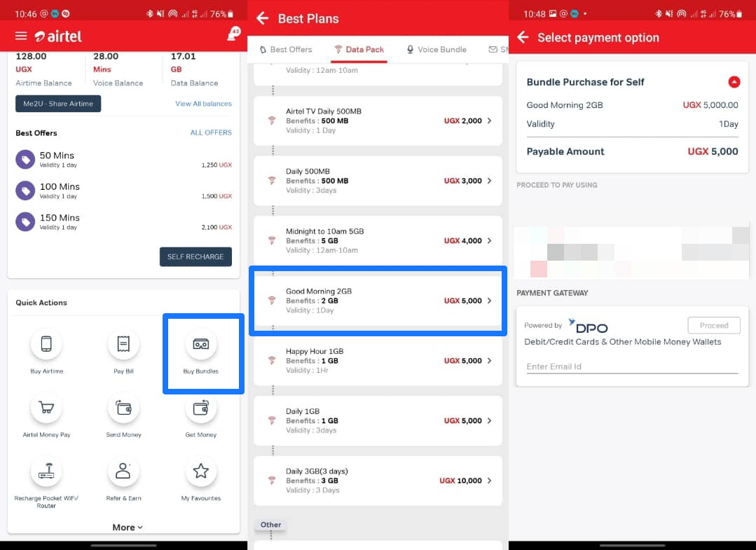Open the Airtel hamburger menu

(21, 36)
